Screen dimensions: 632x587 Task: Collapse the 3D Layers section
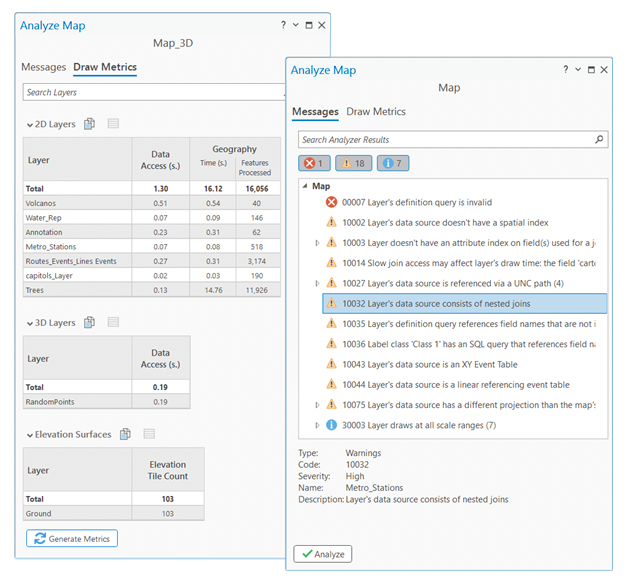pos(30,323)
